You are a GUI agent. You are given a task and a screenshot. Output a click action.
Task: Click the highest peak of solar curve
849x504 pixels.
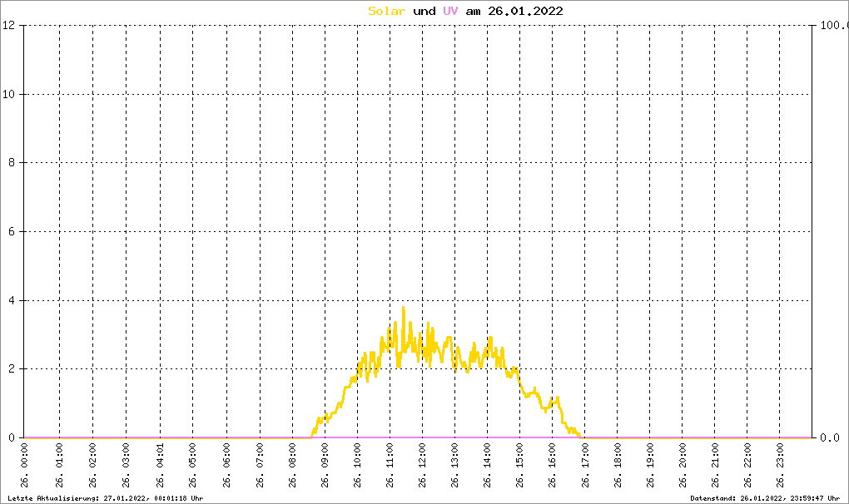pyautogui.click(x=404, y=308)
